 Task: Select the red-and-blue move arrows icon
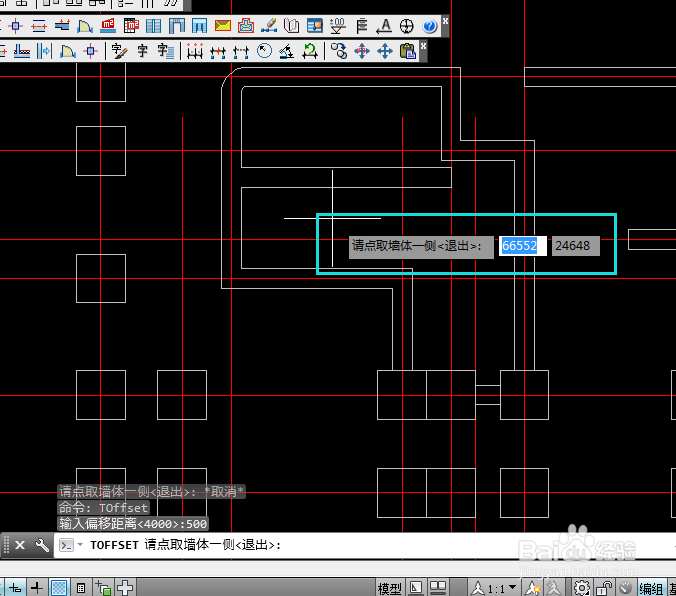[362, 51]
